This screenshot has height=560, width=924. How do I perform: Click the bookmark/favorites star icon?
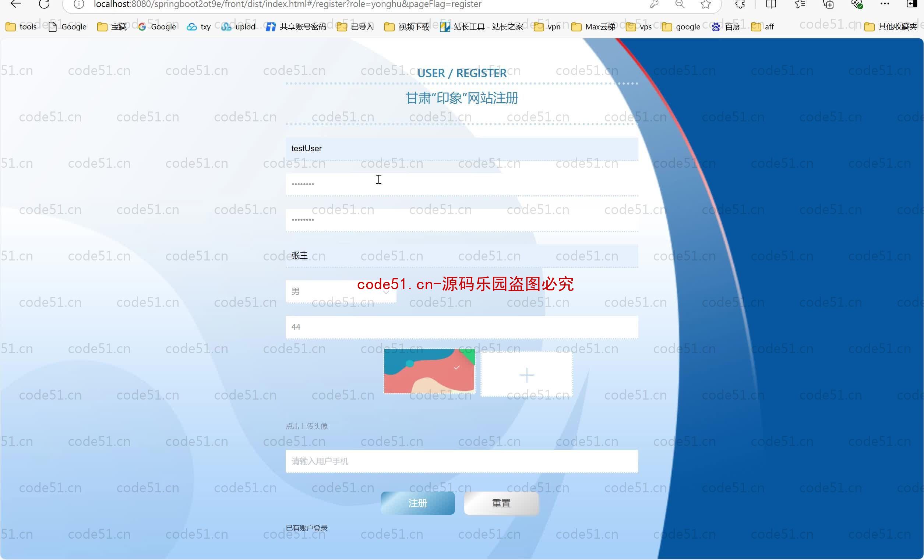pyautogui.click(x=704, y=5)
